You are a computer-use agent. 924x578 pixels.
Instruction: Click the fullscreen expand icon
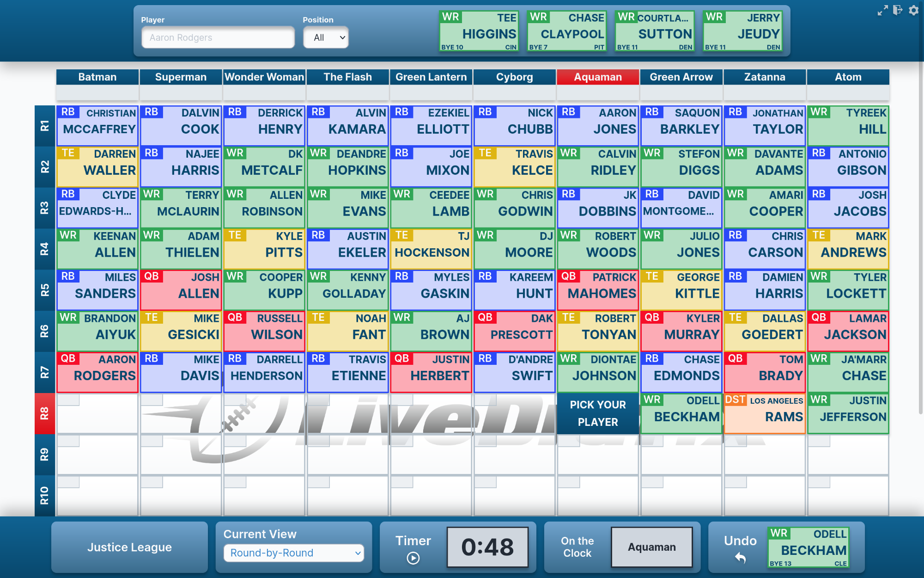pos(882,11)
